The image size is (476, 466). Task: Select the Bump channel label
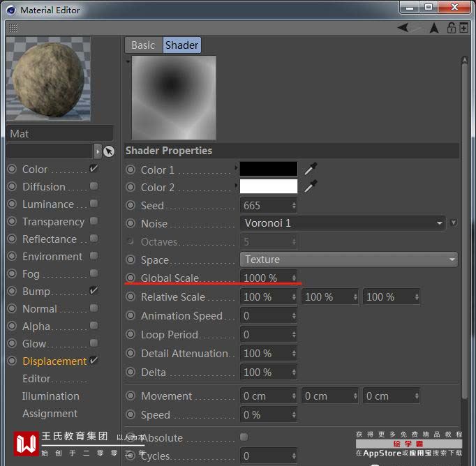pyautogui.click(x=36, y=292)
